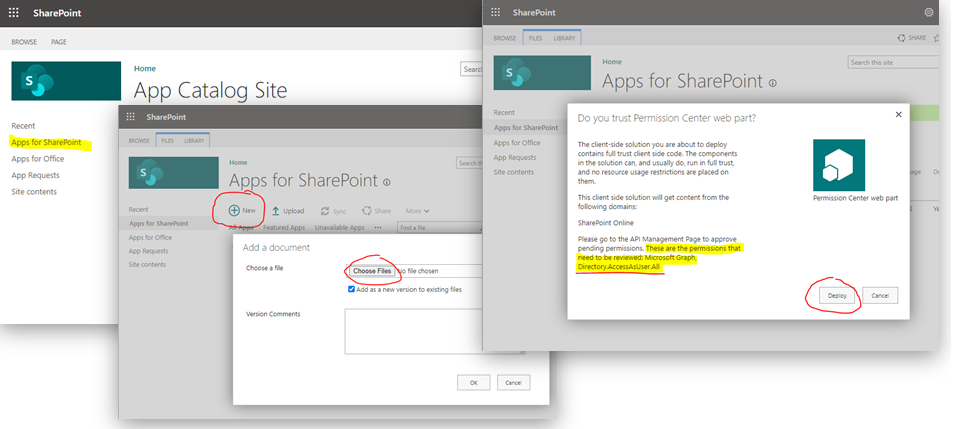Switch to Featured Apps view

click(284, 228)
